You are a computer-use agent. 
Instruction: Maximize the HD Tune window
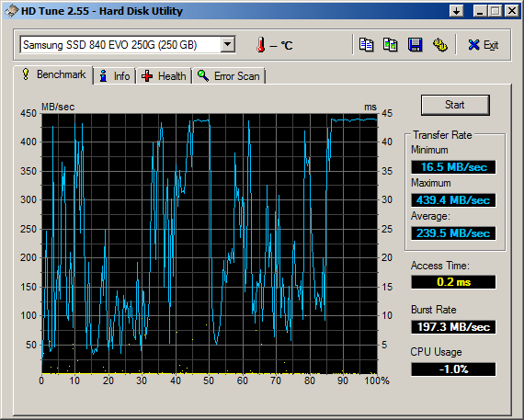[x=496, y=11]
